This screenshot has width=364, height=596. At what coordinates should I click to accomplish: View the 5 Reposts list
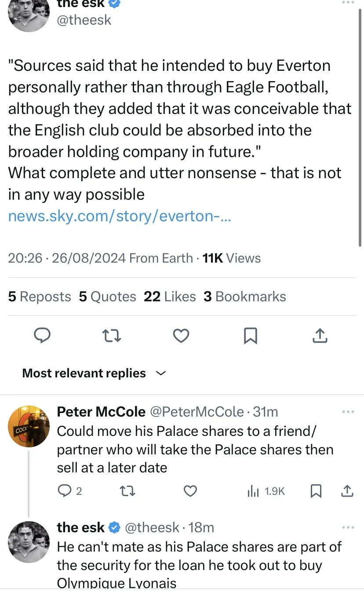[x=40, y=297]
